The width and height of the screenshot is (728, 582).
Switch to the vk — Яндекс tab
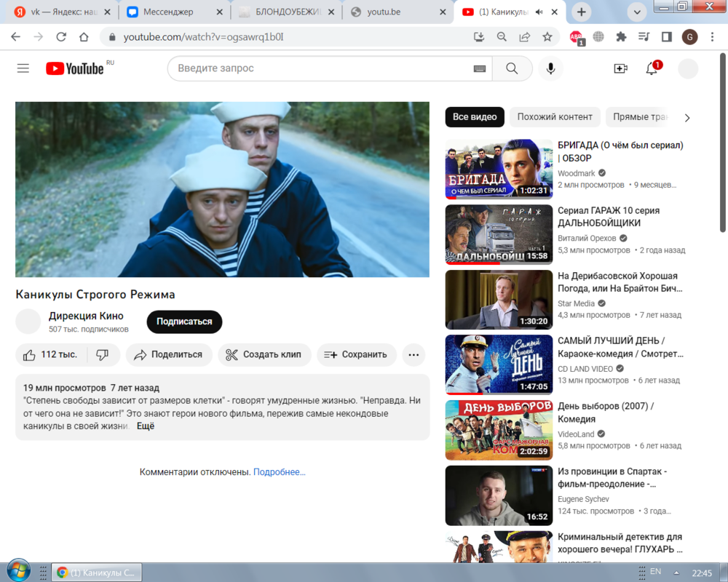[x=62, y=12]
